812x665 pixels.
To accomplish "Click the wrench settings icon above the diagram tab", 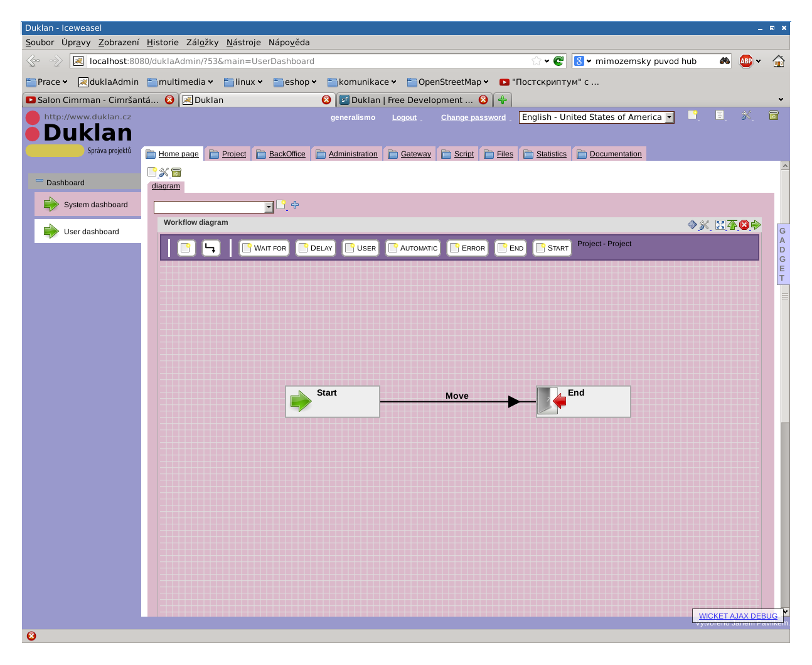I will click(x=164, y=171).
